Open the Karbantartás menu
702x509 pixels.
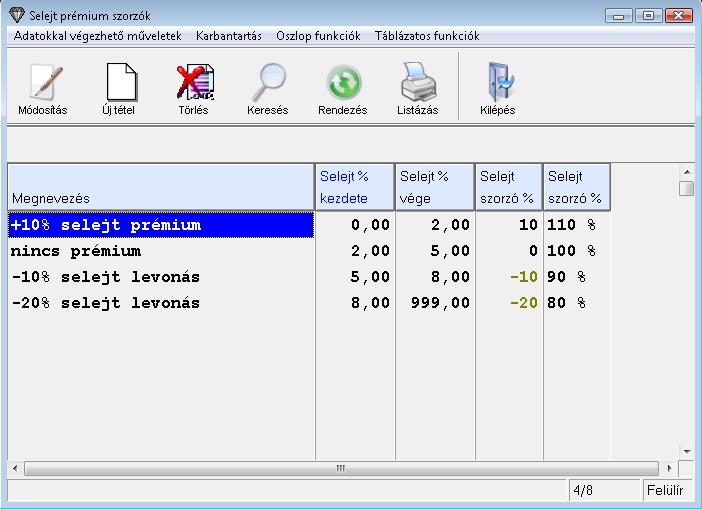(x=228, y=36)
